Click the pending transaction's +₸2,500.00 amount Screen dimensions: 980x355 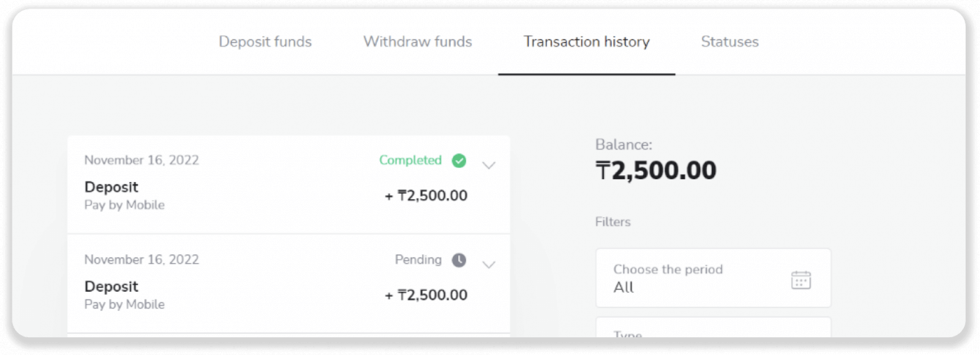[426, 295]
